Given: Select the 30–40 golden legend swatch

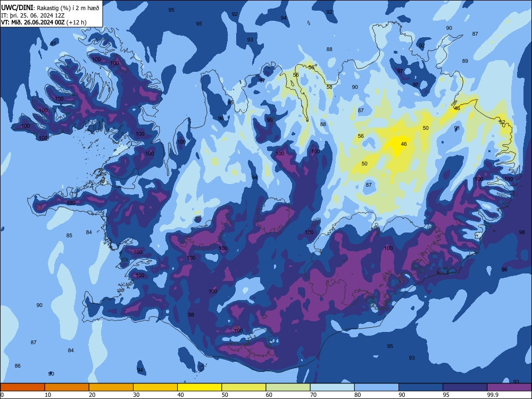Looking at the screenshot, I should [x=155, y=387].
